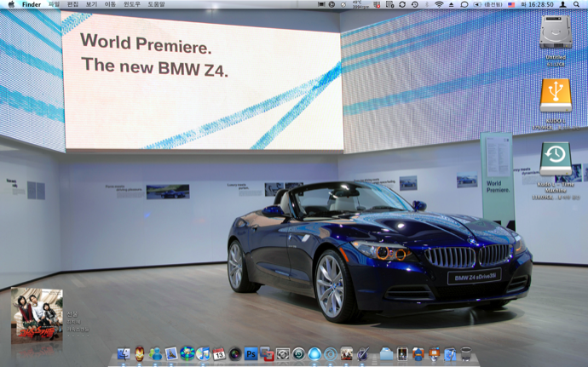This screenshot has height=367, width=588.
Task: Open the Trash in the Dock
Action: (x=466, y=354)
